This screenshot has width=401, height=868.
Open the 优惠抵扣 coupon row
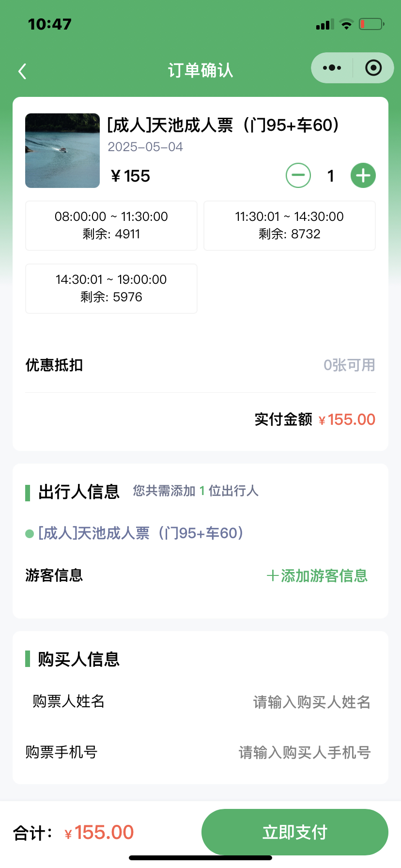200,365
